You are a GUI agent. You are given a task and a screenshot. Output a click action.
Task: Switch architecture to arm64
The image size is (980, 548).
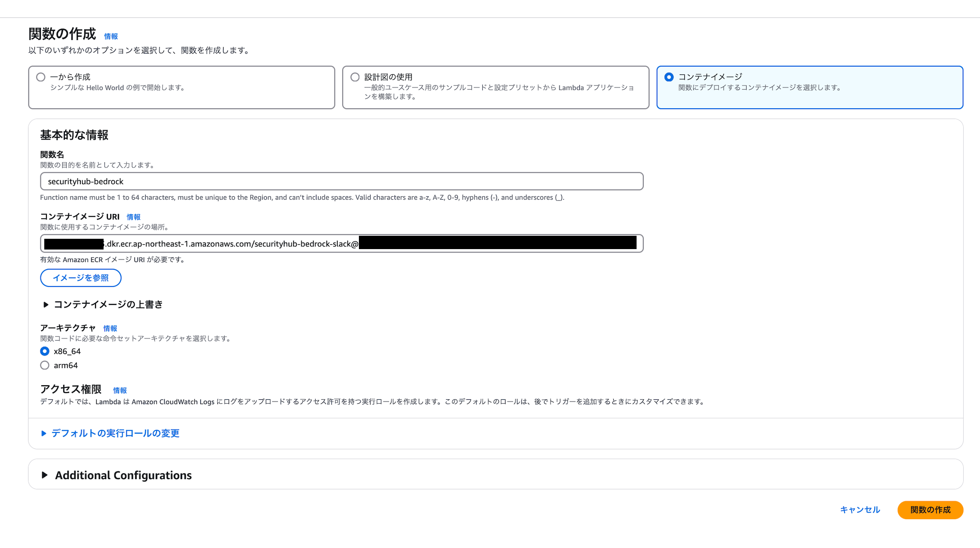point(45,365)
